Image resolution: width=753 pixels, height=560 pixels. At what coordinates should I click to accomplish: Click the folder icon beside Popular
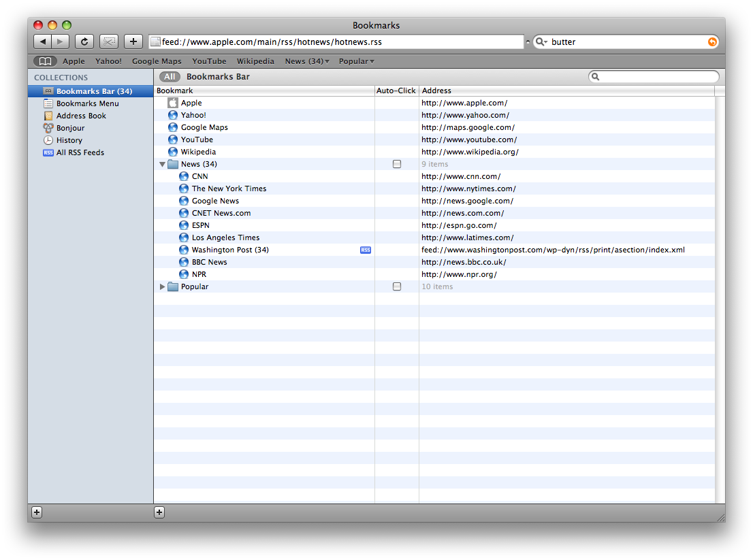[x=173, y=286]
